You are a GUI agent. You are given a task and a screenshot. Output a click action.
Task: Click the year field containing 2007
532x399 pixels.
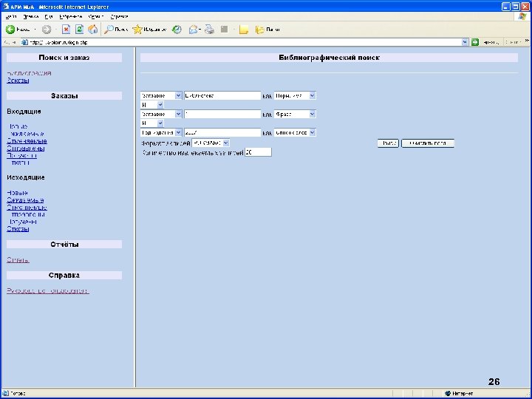point(222,132)
